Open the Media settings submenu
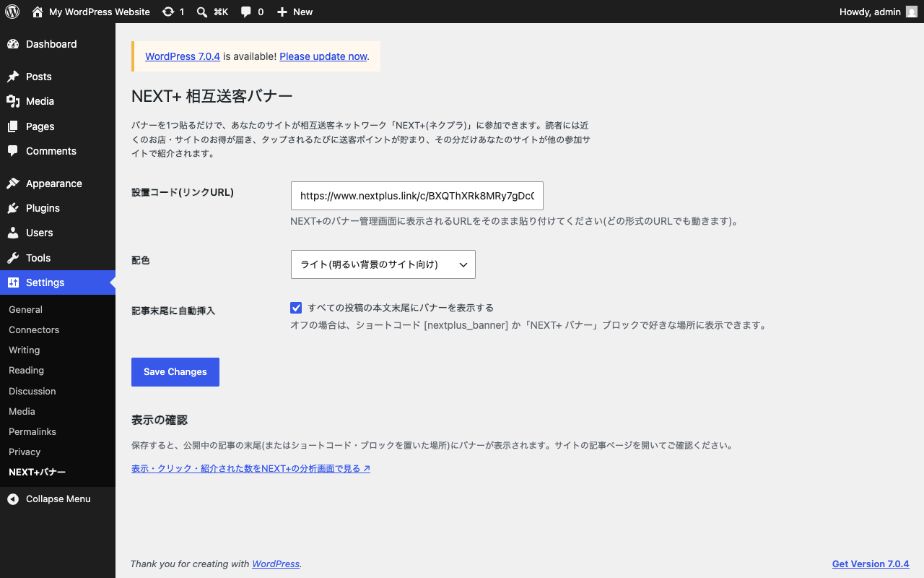 pyautogui.click(x=22, y=411)
